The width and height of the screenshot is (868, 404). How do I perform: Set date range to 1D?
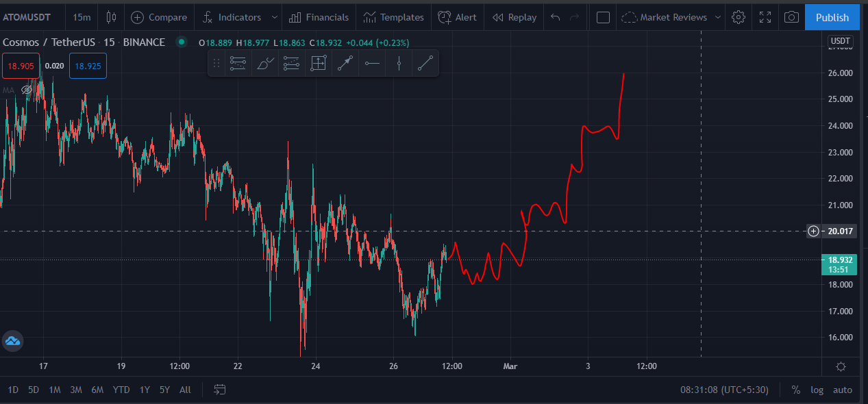click(13, 390)
